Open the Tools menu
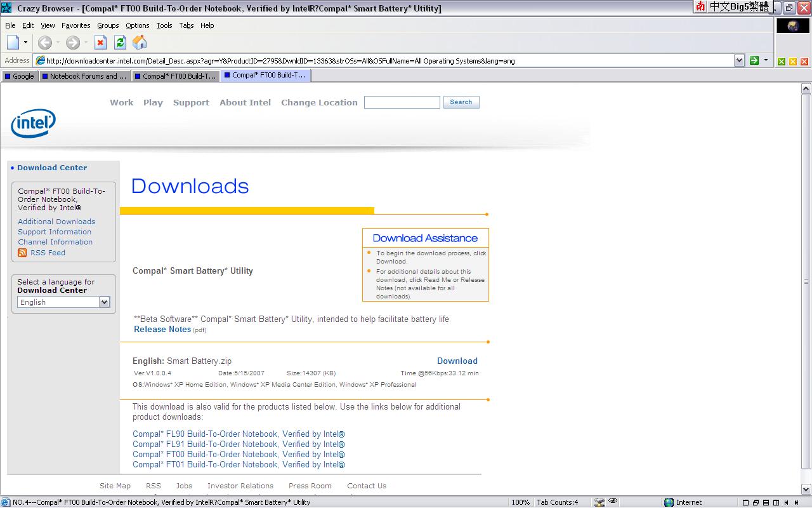 point(164,25)
